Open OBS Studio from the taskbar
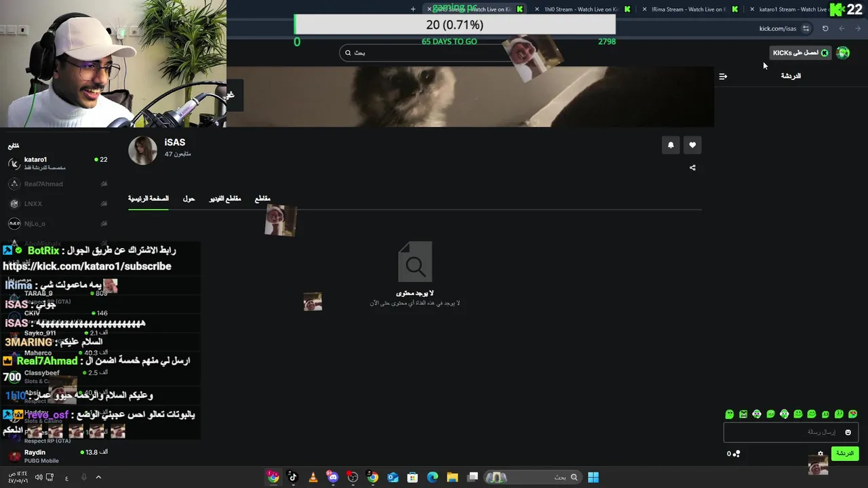This screenshot has width=868, height=488. tap(353, 477)
